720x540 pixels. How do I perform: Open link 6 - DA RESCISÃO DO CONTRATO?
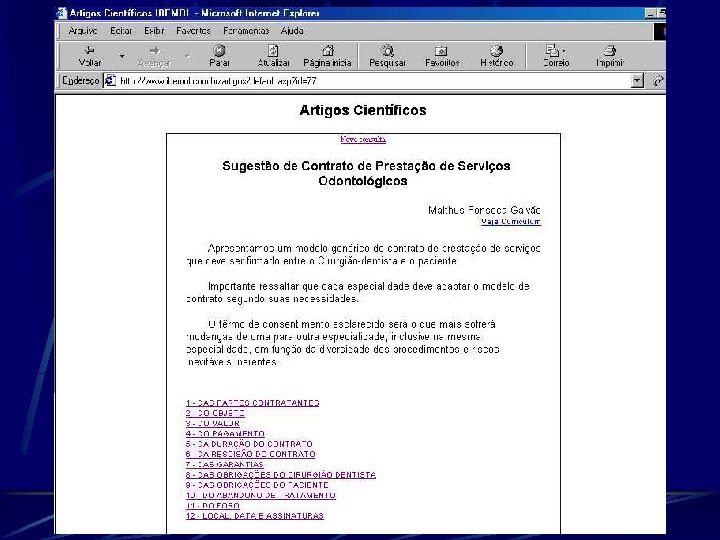[250, 454]
